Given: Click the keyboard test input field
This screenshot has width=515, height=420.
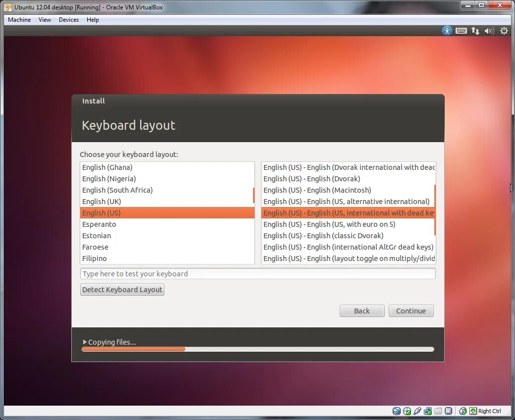Looking at the screenshot, I should point(258,273).
